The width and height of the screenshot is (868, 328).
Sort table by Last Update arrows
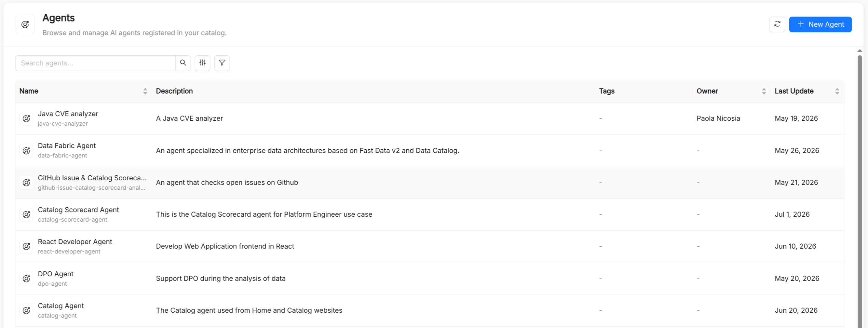coord(837,91)
